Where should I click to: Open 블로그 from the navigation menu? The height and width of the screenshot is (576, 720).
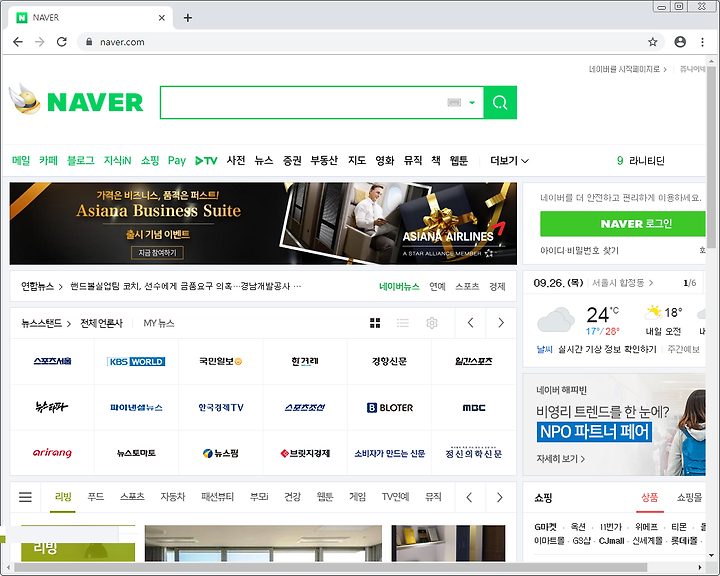click(80, 160)
